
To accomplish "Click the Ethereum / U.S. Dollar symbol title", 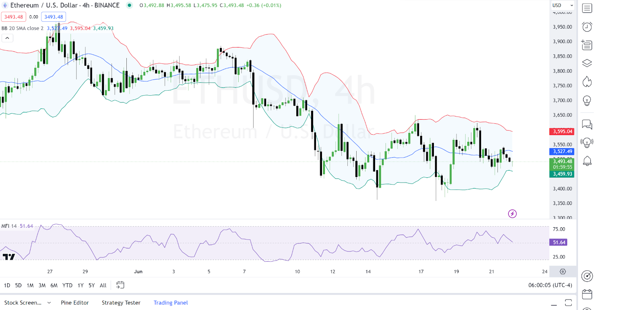I will (44, 5).
